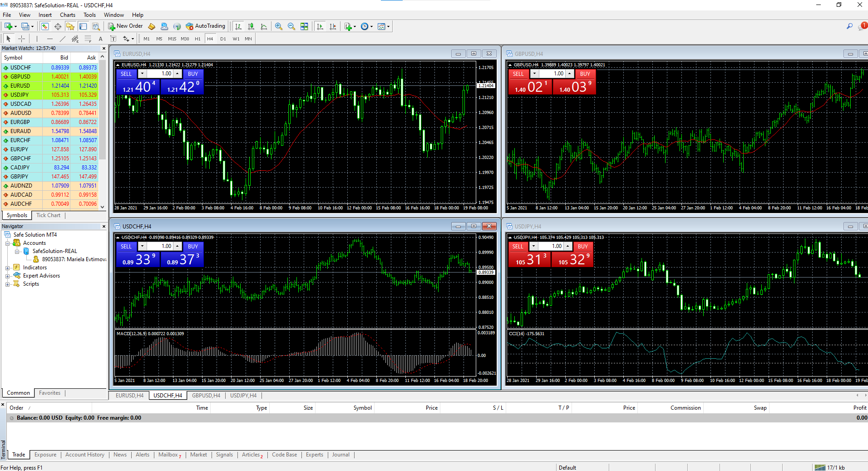This screenshot has width=868, height=471.
Task: Open the Profiles toolbar icon
Action: (x=25, y=26)
